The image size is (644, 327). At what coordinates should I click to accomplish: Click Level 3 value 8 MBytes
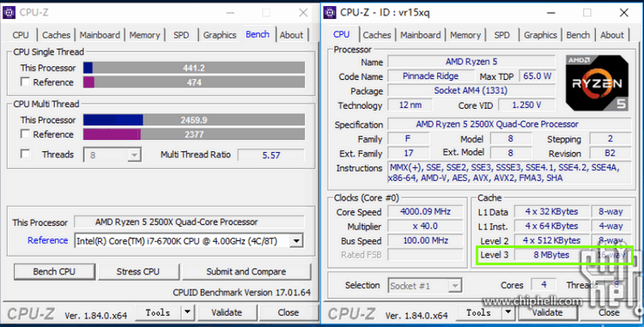551,255
